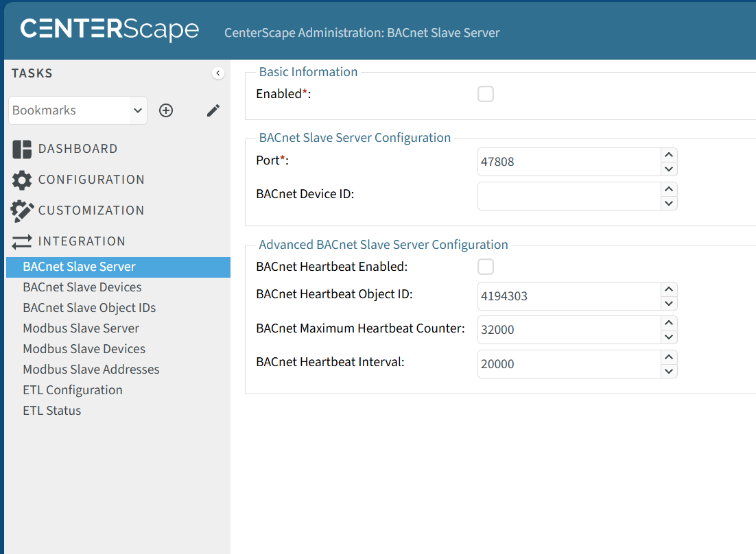Decrease BACnet Maximum Heartbeat Counter value
The height and width of the screenshot is (554, 756).
[669, 337]
